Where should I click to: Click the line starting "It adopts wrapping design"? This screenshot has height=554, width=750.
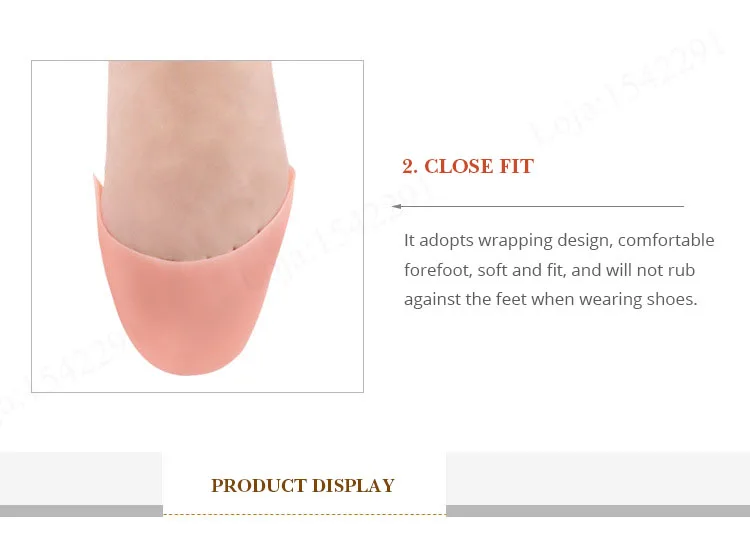pyautogui.click(x=559, y=240)
